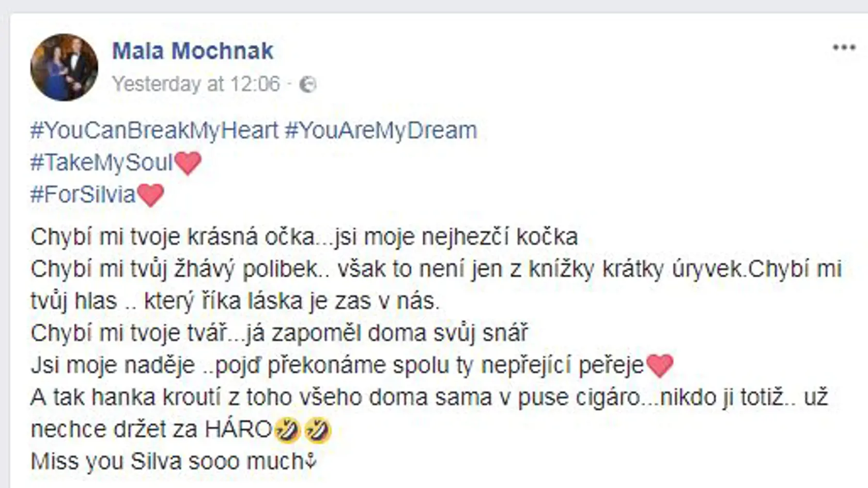Screen dimensions: 868x488
Task: Click the Mala Mochnak profile picture
Action: (x=65, y=67)
